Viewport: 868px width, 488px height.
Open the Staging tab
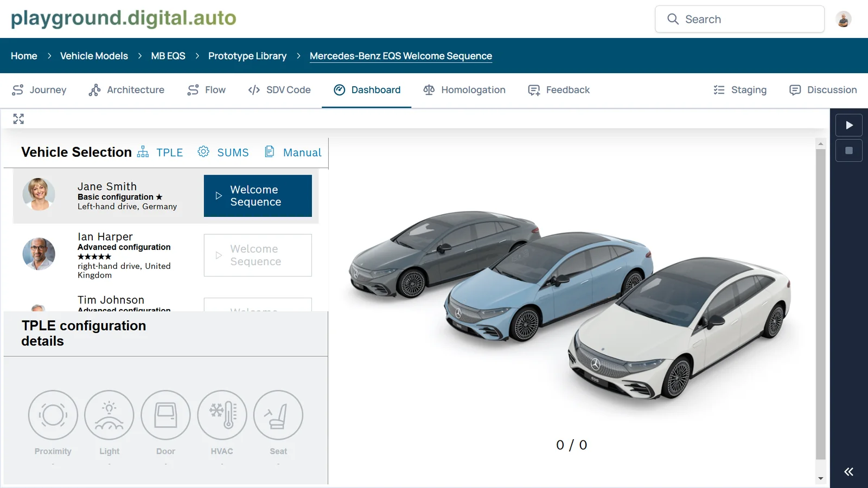(x=740, y=90)
